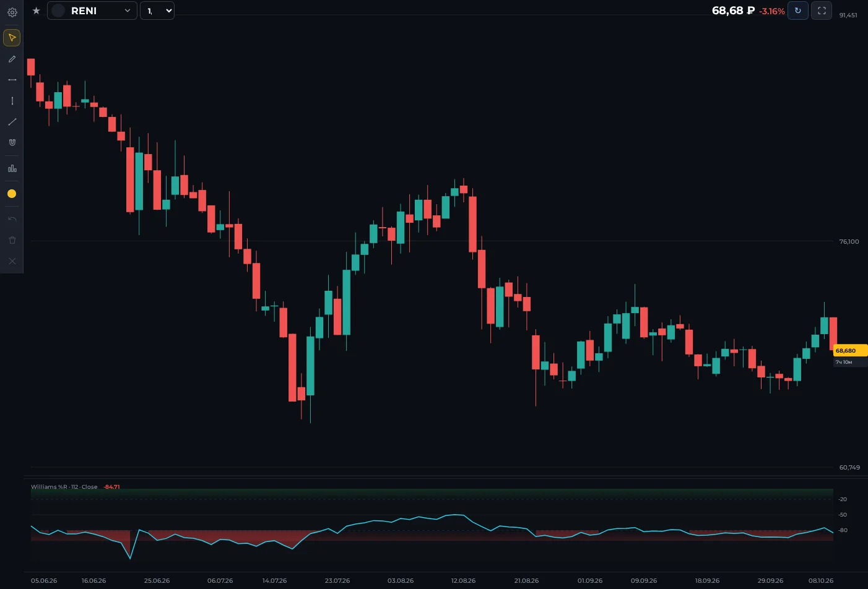
Task: Open the indicators bar-chart icon
Action: coord(12,168)
